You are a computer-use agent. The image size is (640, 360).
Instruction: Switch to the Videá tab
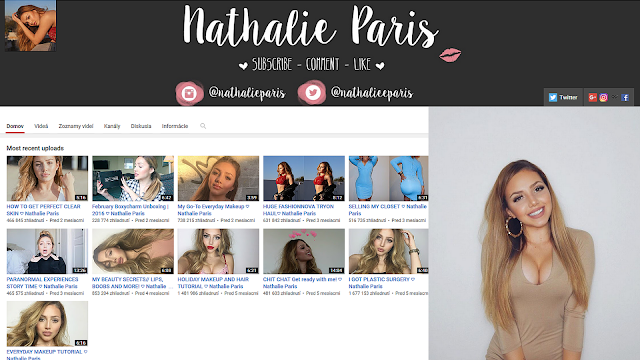pyautogui.click(x=41, y=126)
